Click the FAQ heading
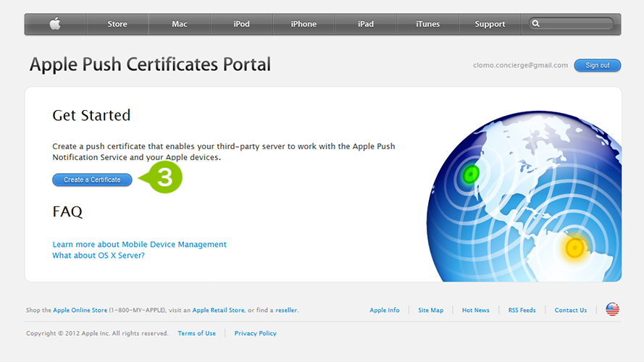The height and width of the screenshot is (362, 644). coord(67,212)
